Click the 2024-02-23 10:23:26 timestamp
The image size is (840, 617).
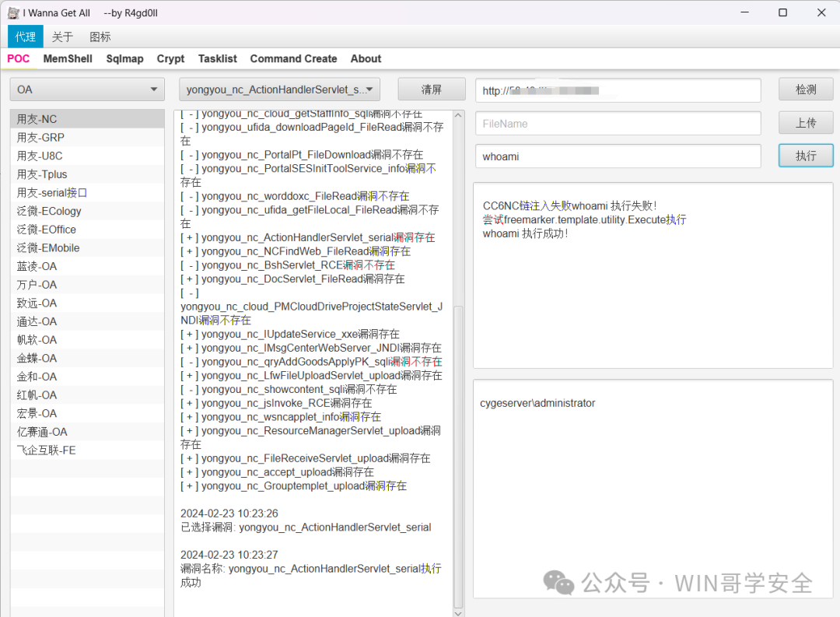coord(229,514)
